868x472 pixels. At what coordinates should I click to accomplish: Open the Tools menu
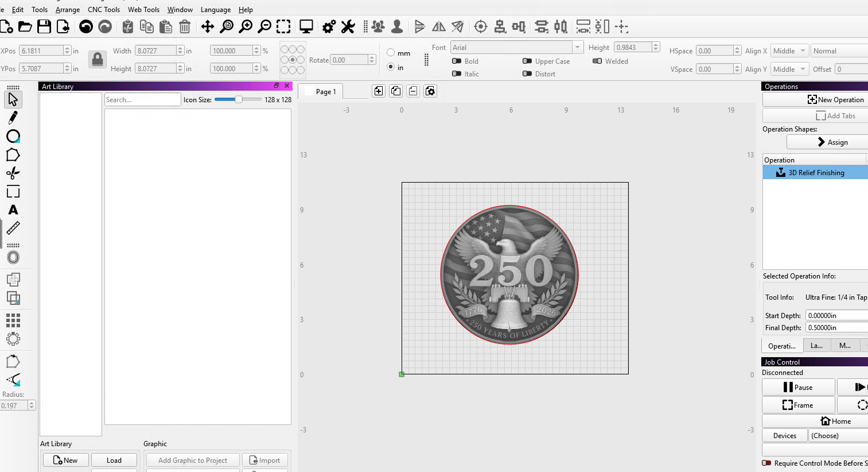[x=40, y=10]
